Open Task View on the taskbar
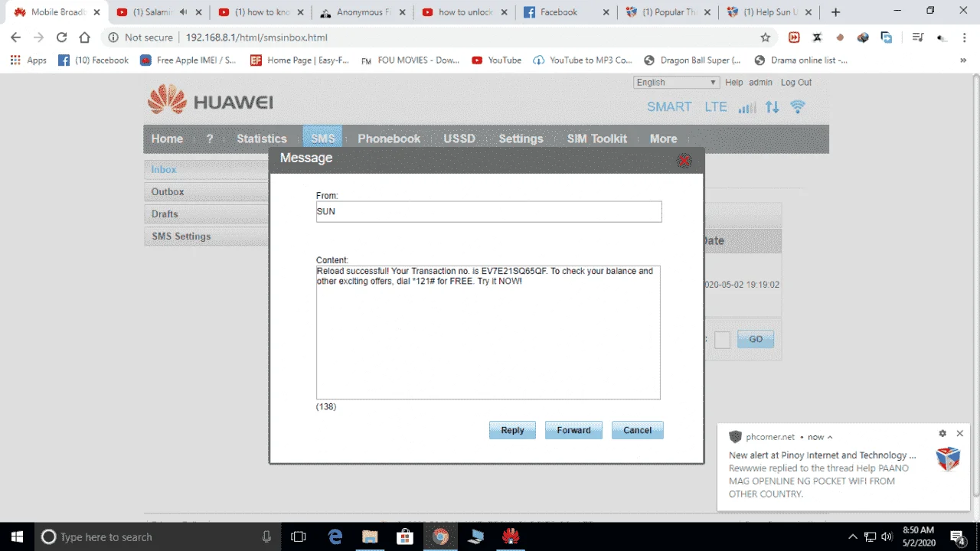The height and width of the screenshot is (551, 980). pos(299,536)
